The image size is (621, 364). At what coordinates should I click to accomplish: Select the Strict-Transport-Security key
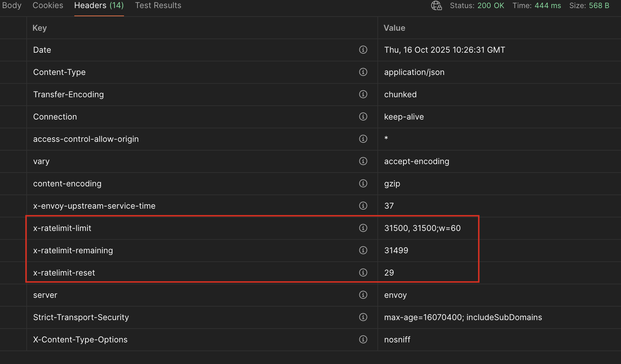[x=81, y=317]
